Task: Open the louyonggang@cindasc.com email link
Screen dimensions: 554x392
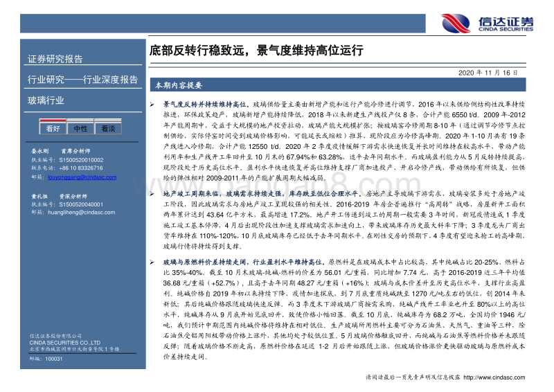Action: pos(82,177)
